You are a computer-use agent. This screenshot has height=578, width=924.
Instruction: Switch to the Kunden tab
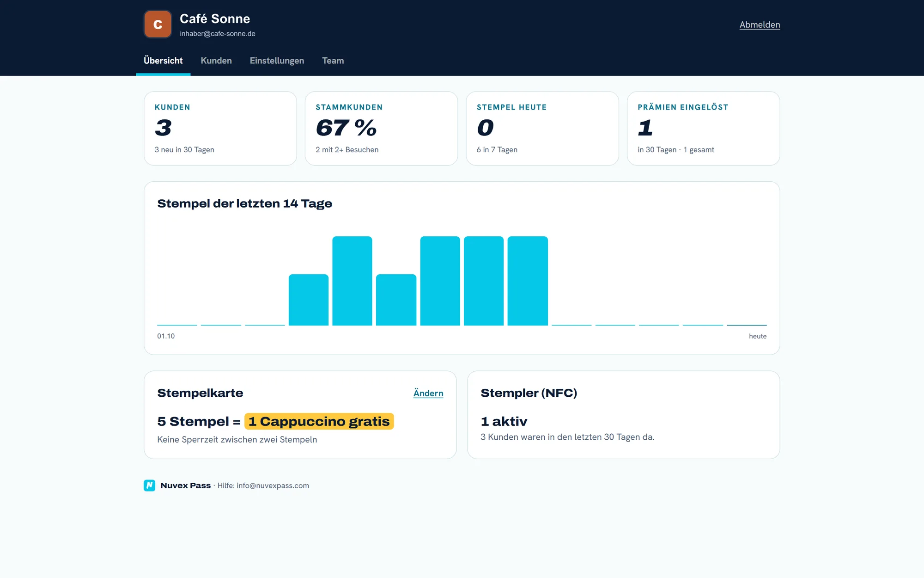pyautogui.click(x=216, y=61)
